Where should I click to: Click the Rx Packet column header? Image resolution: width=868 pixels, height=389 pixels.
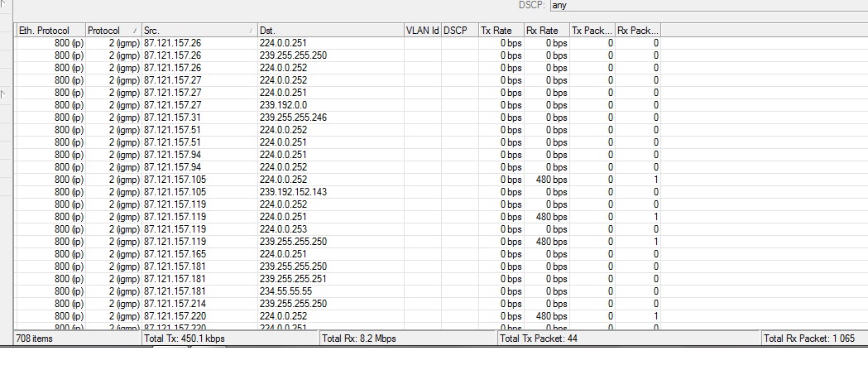[638, 31]
